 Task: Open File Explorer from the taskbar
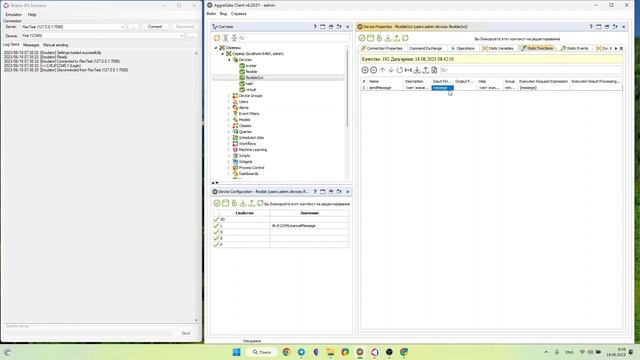click(x=330, y=352)
